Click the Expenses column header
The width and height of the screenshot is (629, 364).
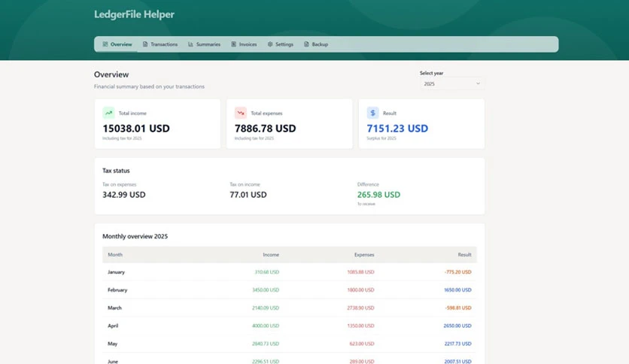[x=364, y=254]
